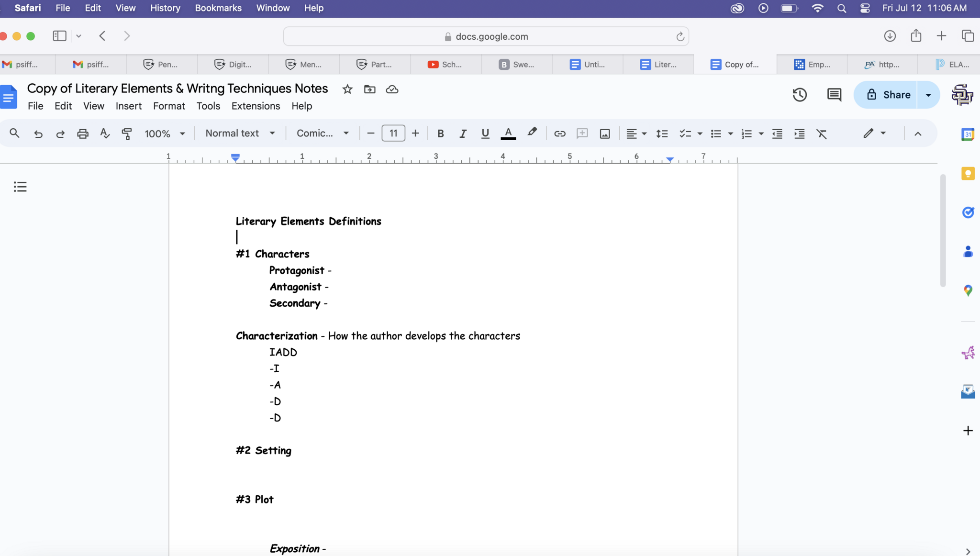Click the print icon in the toolbar
Viewport: 980px width, 556px height.
click(x=83, y=133)
